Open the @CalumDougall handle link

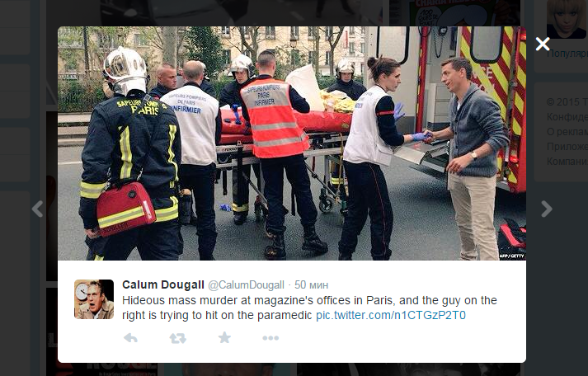pyautogui.click(x=246, y=285)
